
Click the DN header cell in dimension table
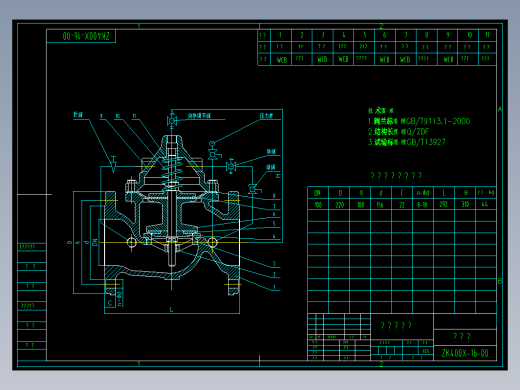[x=318, y=193]
